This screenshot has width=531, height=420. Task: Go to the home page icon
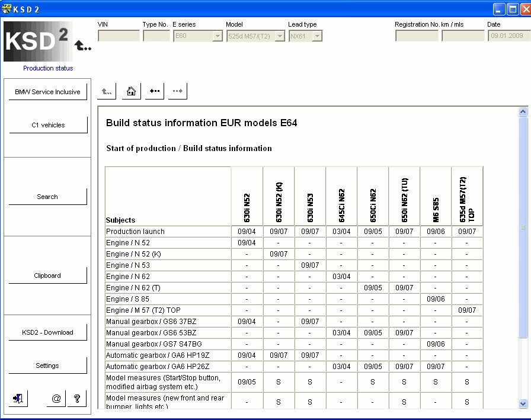131,91
